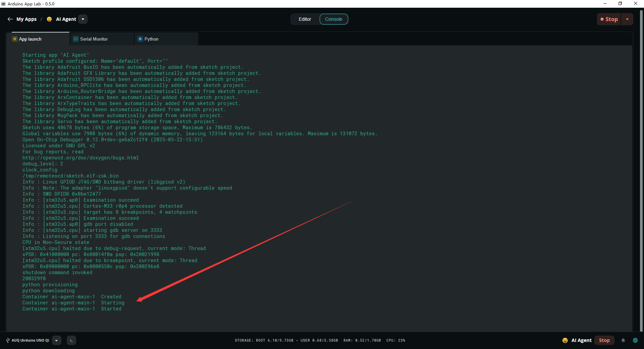Click the "CPU in Non-Secure state" line
This screenshot has width=644, height=349.
pos(56,242)
